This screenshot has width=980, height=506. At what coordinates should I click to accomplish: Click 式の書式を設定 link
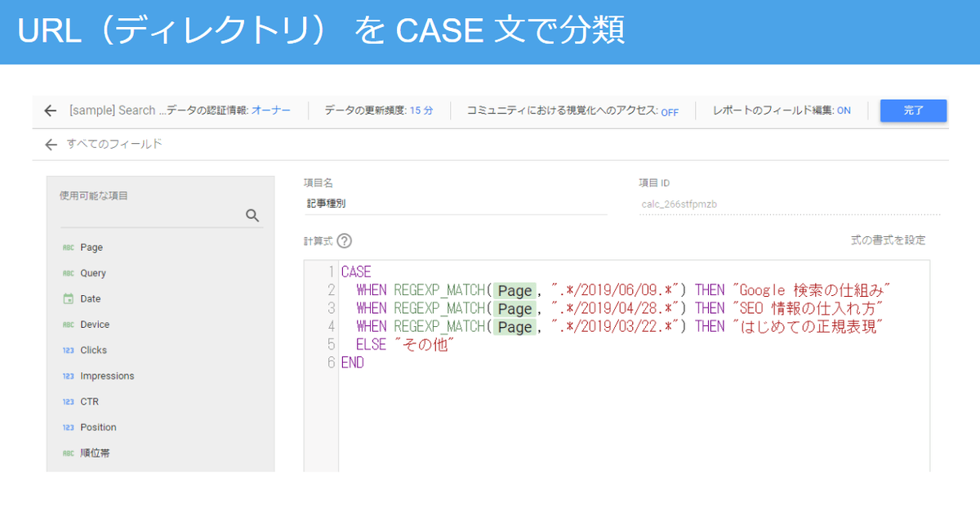coord(889,240)
